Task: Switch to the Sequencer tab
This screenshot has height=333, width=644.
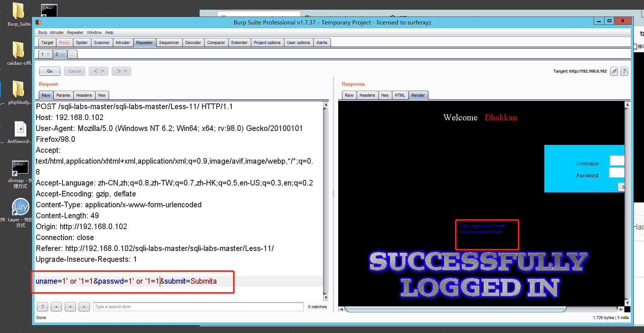Action: tap(169, 43)
